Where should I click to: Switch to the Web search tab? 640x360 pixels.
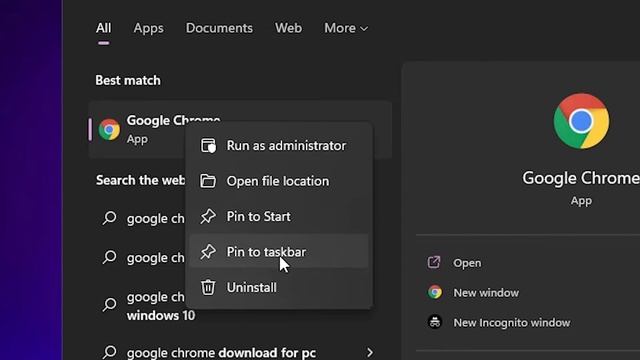(x=288, y=28)
